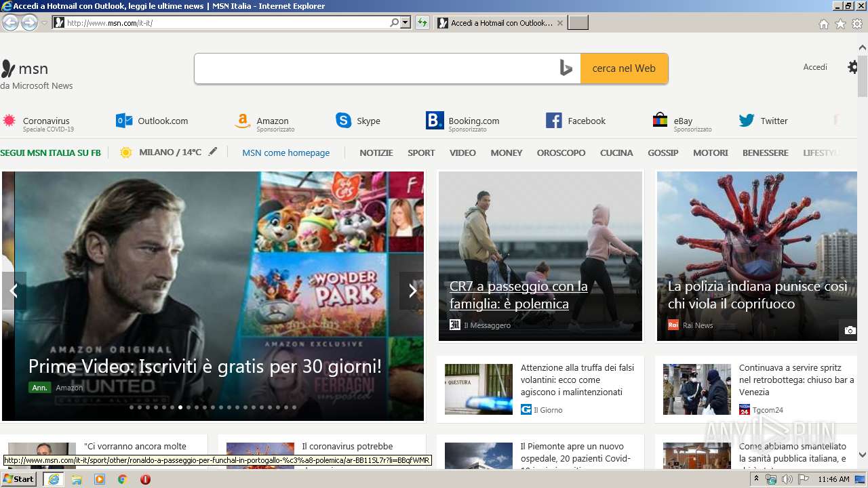The width and height of the screenshot is (868, 488).
Task: Open the Windows Start menu
Action: click(x=19, y=479)
